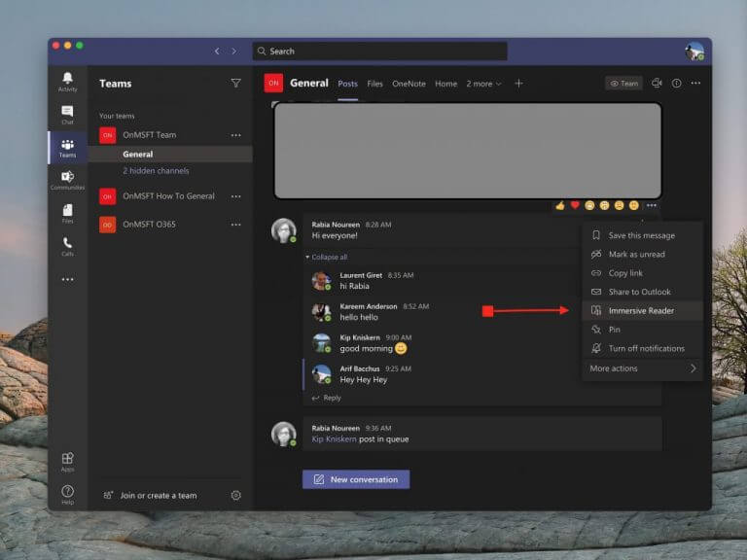Click Rabia Noureen's avatar on Hi everyone post
The height and width of the screenshot is (560, 747).
click(x=284, y=230)
